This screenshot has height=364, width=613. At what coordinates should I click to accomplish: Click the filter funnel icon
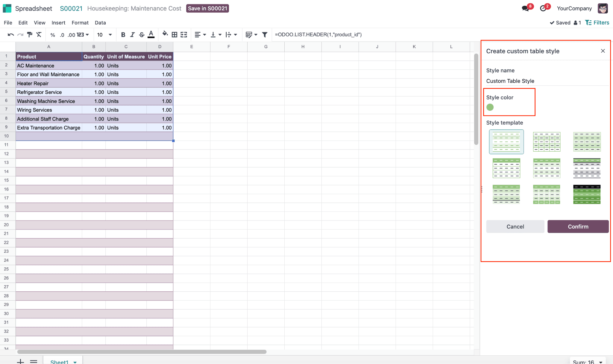(265, 35)
